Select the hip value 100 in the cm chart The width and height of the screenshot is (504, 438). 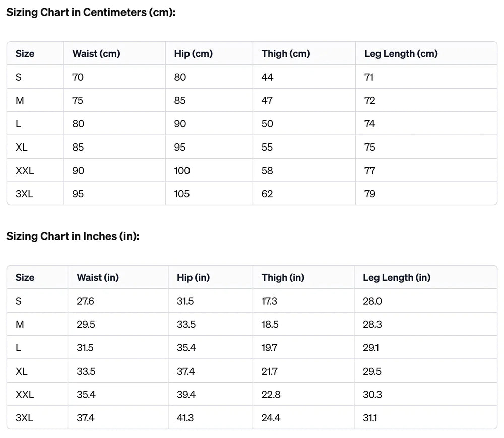182,171
